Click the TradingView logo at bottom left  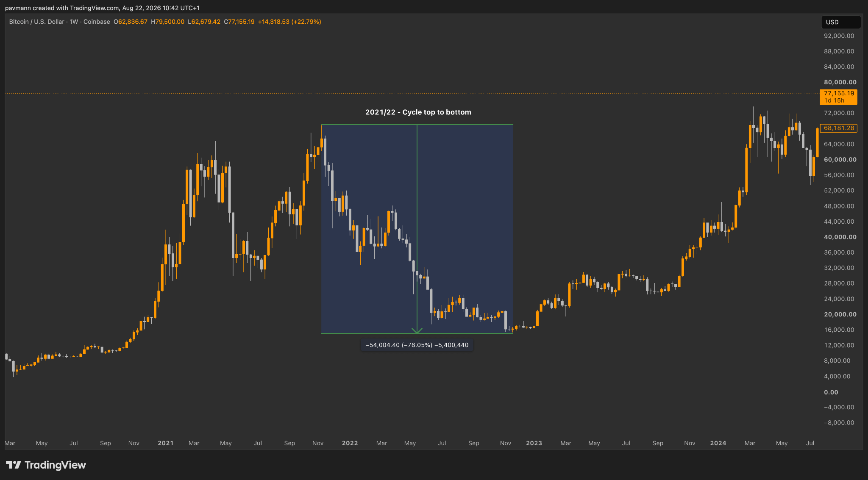coord(46,465)
